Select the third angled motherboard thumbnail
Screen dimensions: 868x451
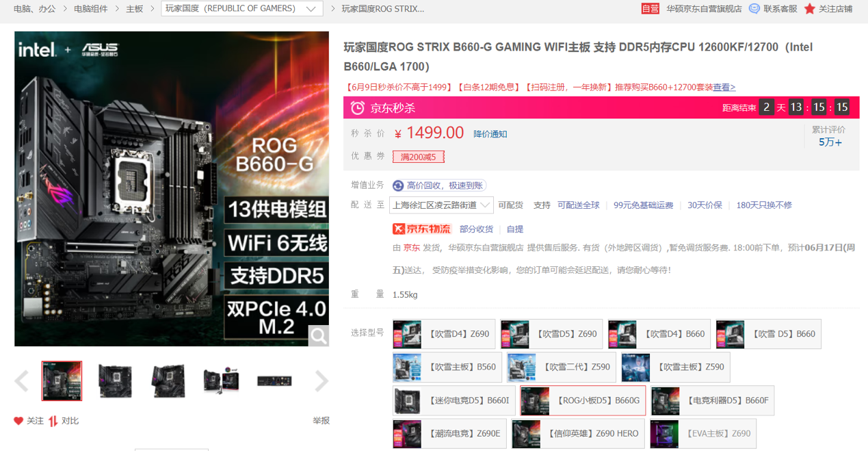(168, 381)
